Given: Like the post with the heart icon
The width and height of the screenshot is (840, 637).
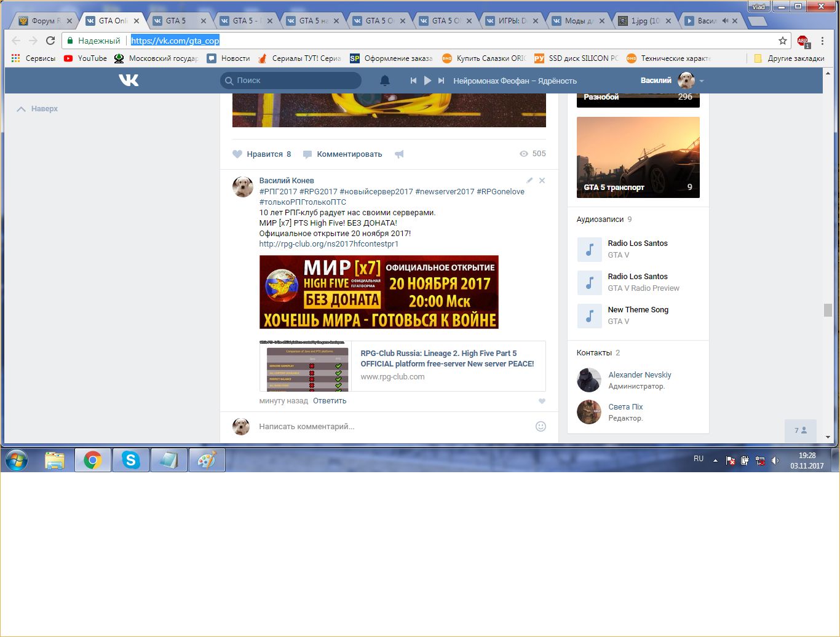Looking at the screenshot, I should coord(237,154).
